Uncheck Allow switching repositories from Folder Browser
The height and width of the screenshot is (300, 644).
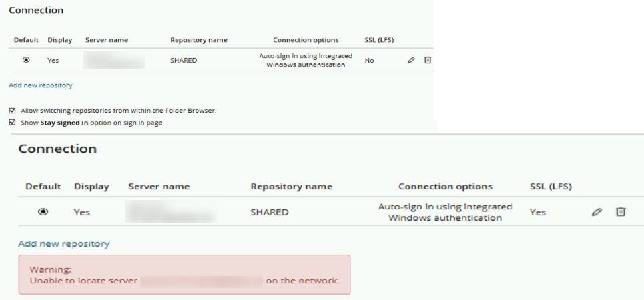click(12, 111)
